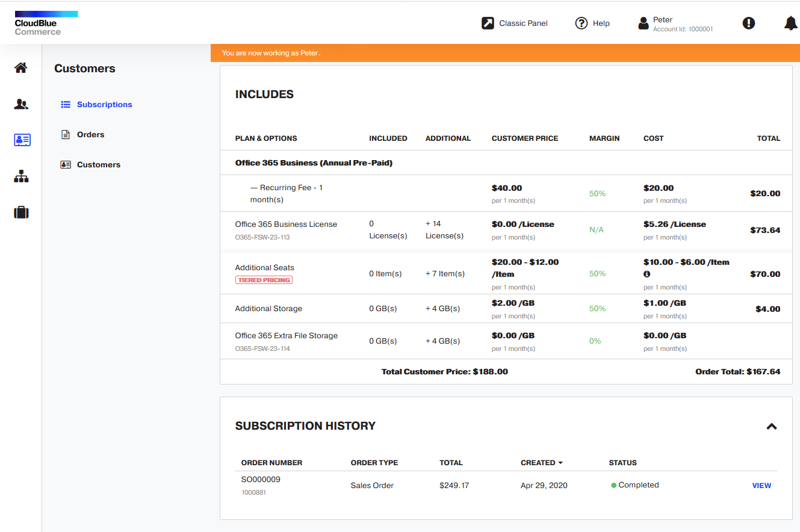Click Total Customer Price: $188.00
The width and height of the screenshot is (800, 532).
coord(444,371)
